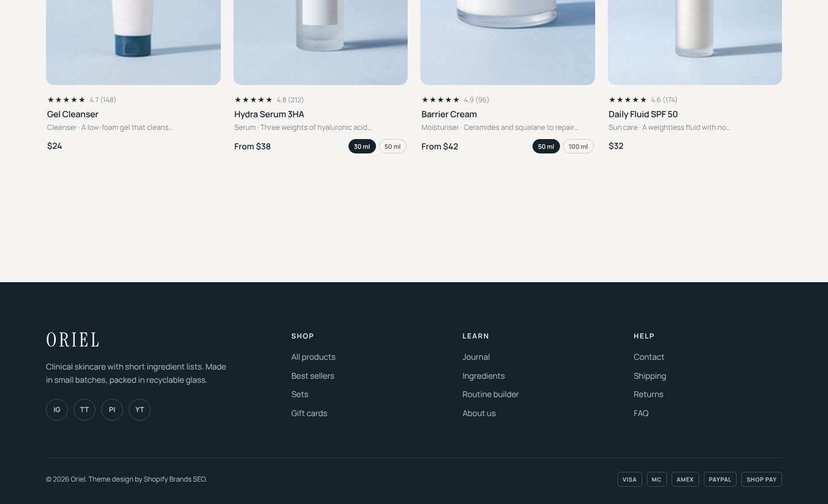Select 100 ml size for Barrier Cream
This screenshot has height=504, width=828.
coord(578,147)
